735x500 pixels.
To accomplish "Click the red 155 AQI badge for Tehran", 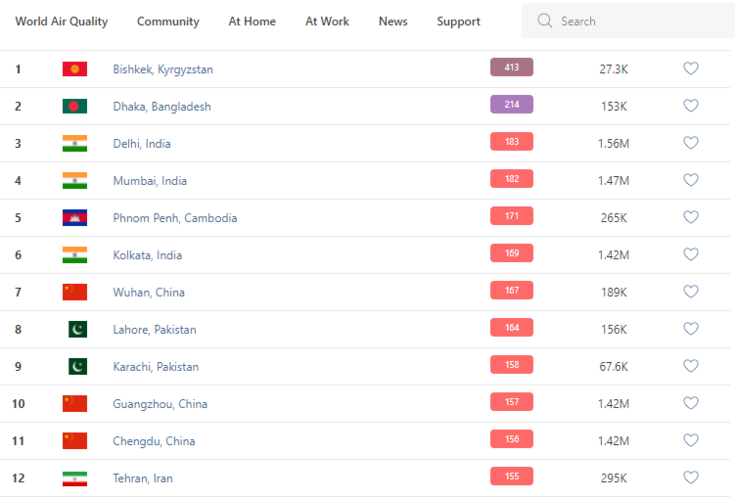I will 511,476.
